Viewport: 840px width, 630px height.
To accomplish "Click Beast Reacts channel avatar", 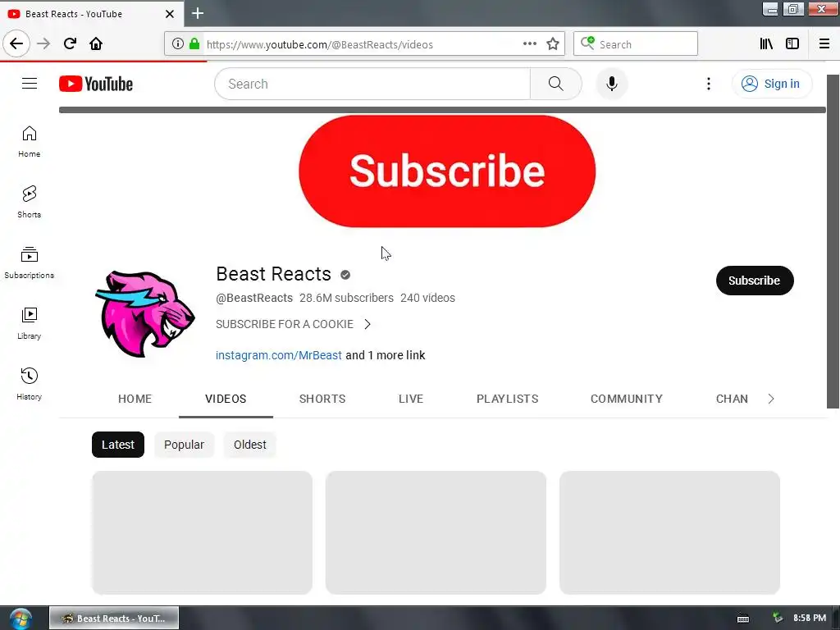I will click(x=145, y=314).
